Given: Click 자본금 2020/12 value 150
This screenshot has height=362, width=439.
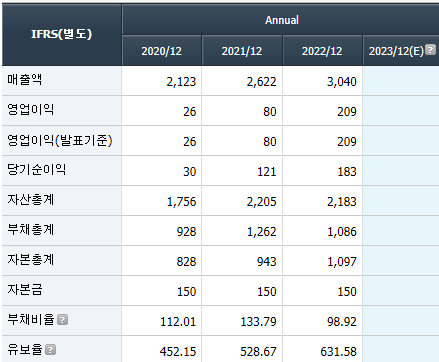Looking at the screenshot, I should 186,292.
